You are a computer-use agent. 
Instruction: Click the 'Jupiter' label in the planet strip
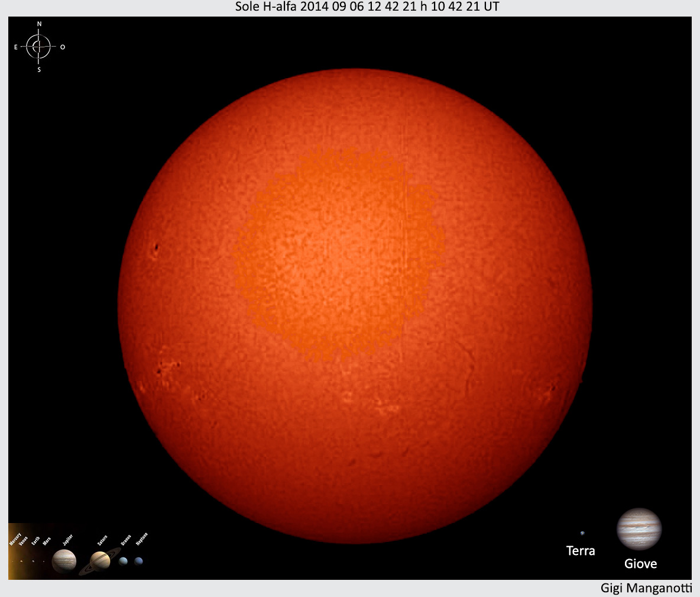coord(68,540)
